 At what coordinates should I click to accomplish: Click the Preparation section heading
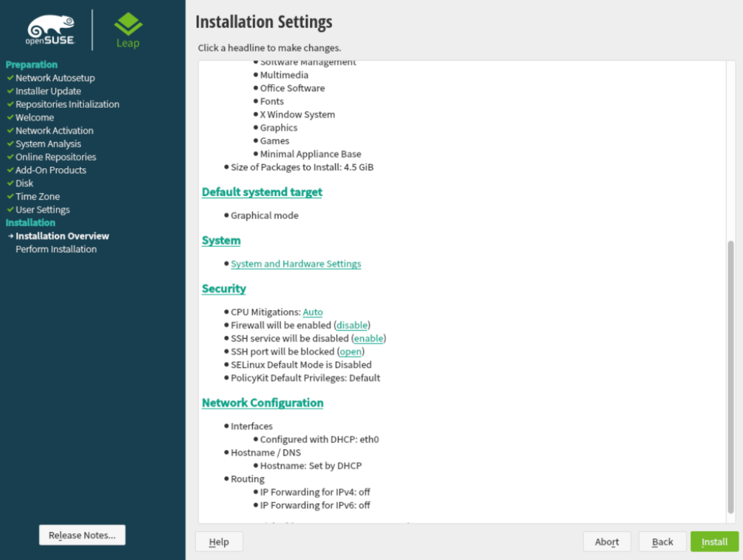click(31, 64)
